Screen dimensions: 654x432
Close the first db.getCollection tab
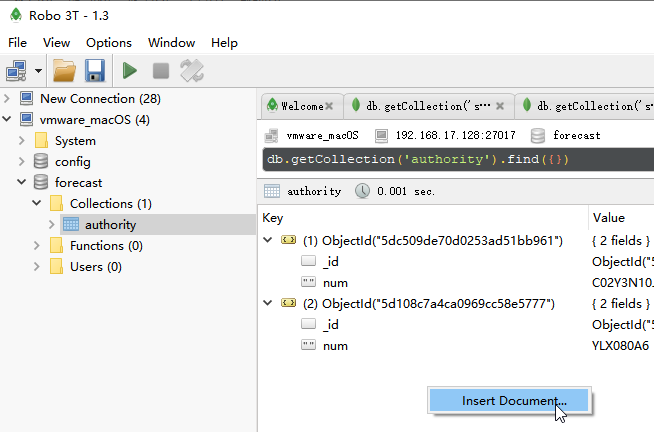(x=500, y=106)
